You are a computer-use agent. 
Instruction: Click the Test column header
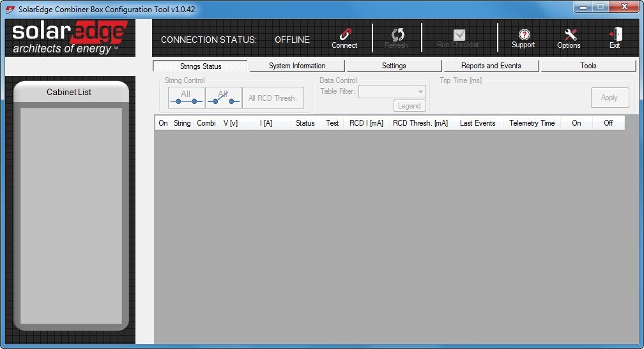(332, 123)
